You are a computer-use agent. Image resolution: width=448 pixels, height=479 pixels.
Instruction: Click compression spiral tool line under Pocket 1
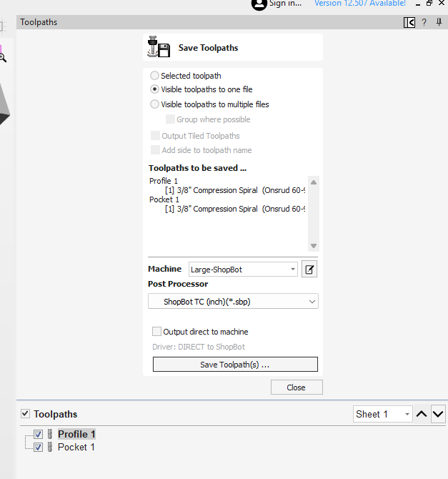tap(235, 209)
